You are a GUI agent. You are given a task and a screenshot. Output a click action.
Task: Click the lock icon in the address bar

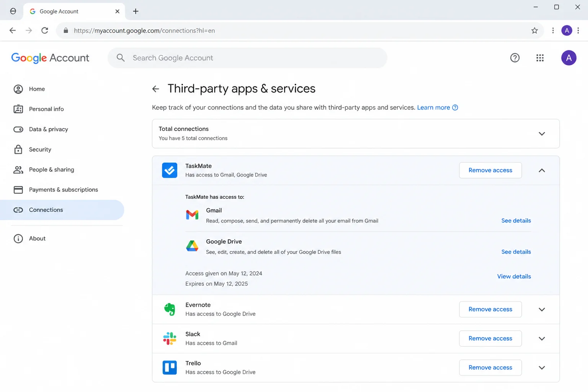(66, 31)
